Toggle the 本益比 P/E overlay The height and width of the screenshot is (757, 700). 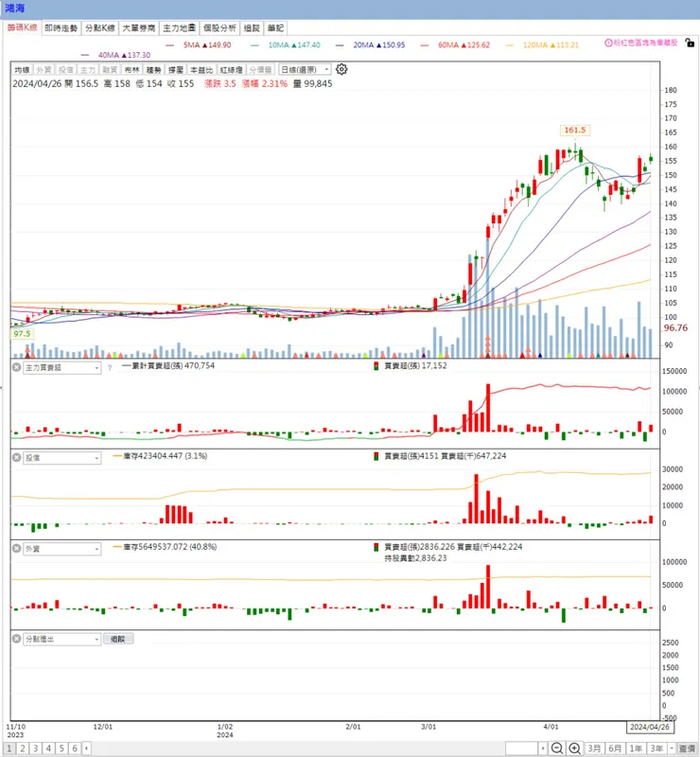201,70
